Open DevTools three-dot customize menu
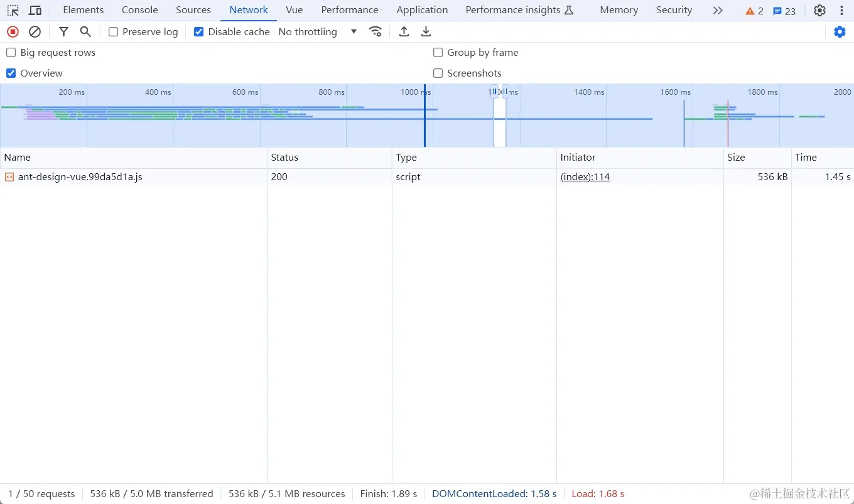 point(841,11)
